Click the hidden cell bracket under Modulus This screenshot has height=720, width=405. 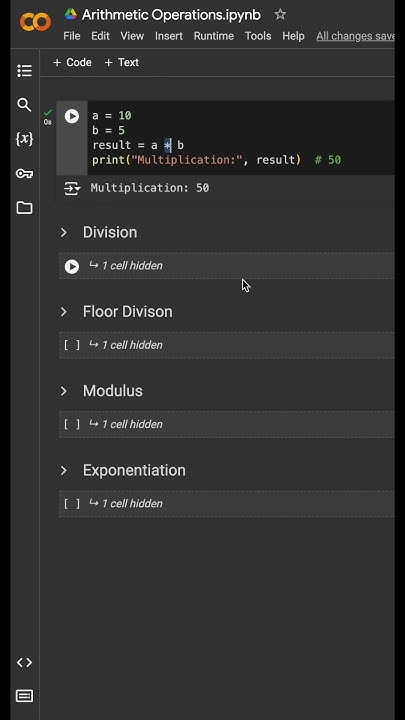point(72,424)
